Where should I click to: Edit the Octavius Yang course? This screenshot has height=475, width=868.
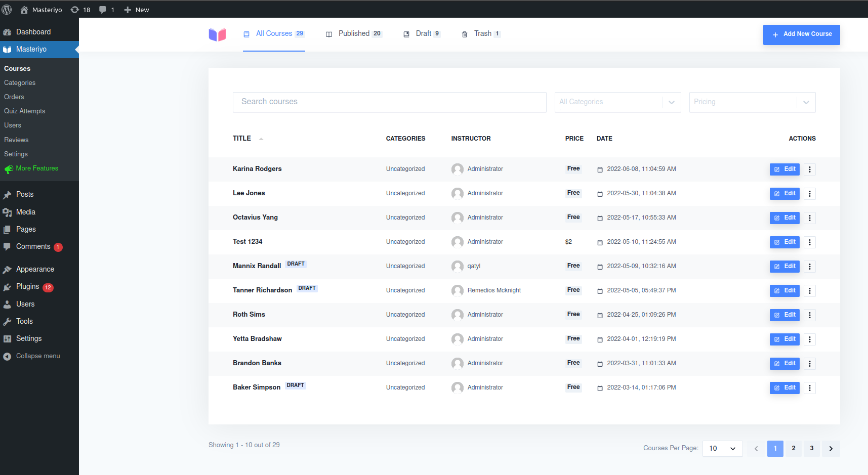pos(784,218)
